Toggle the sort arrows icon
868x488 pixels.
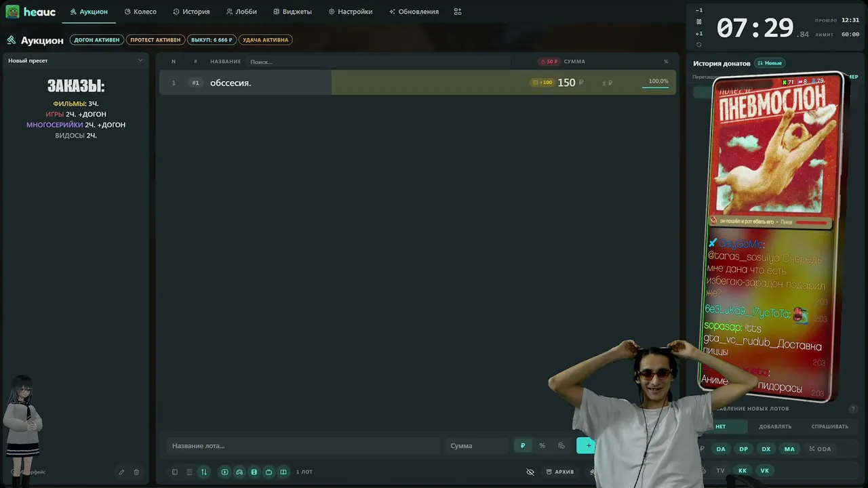click(203, 472)
